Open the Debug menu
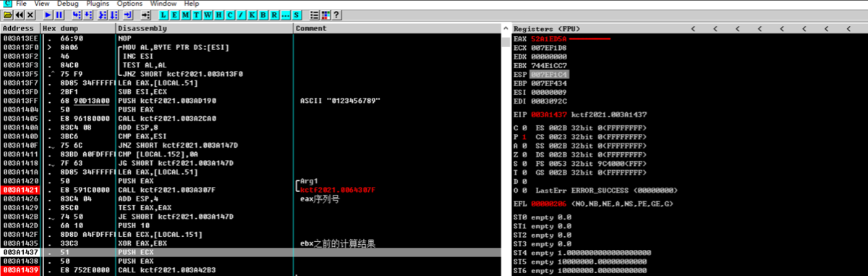 pyautogui.click(x=67, y=4)
